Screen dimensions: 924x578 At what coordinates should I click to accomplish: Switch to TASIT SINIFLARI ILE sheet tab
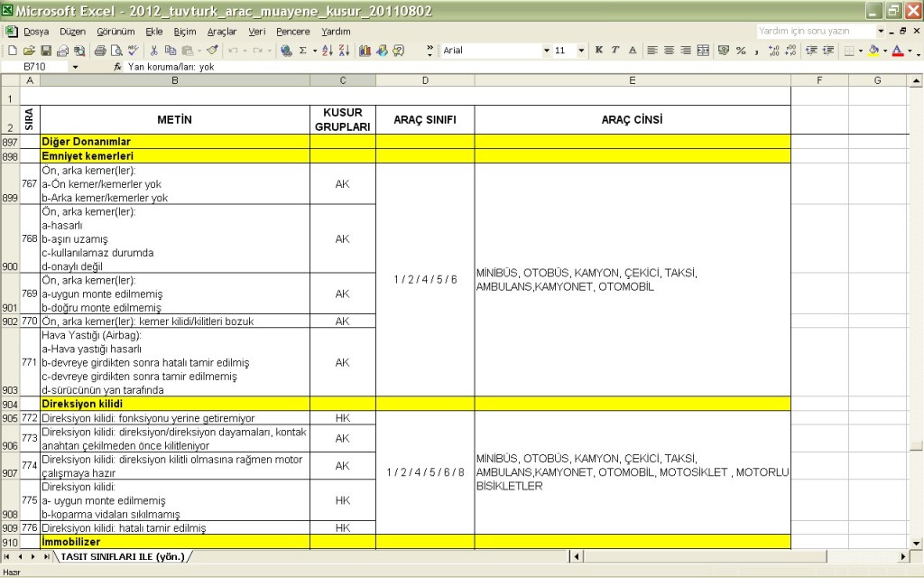click(123, 556)
